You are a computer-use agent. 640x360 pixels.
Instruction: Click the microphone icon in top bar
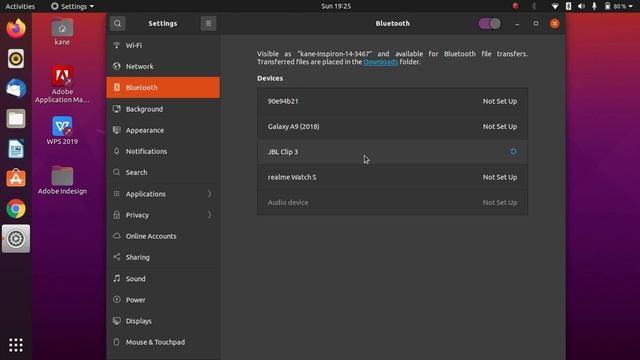[594, 6]
